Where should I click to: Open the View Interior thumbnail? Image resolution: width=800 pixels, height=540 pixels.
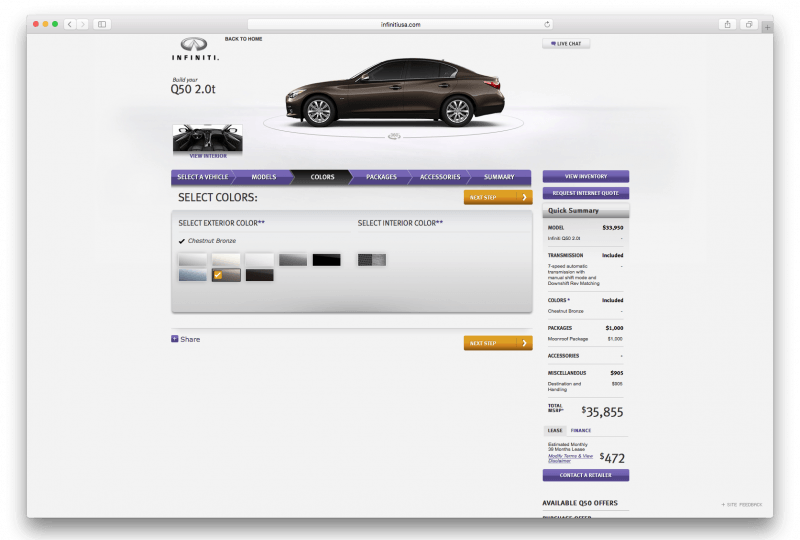(x=208, y=140)
